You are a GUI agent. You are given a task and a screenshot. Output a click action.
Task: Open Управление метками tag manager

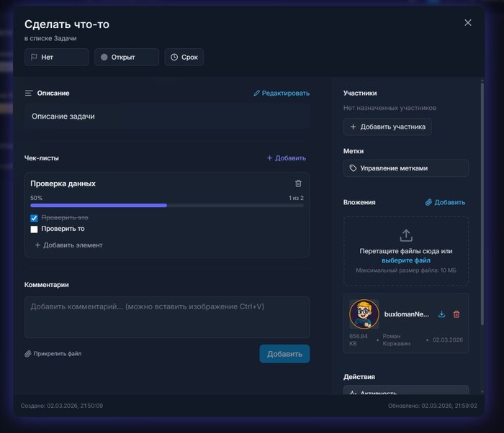[x=406, y=168]
